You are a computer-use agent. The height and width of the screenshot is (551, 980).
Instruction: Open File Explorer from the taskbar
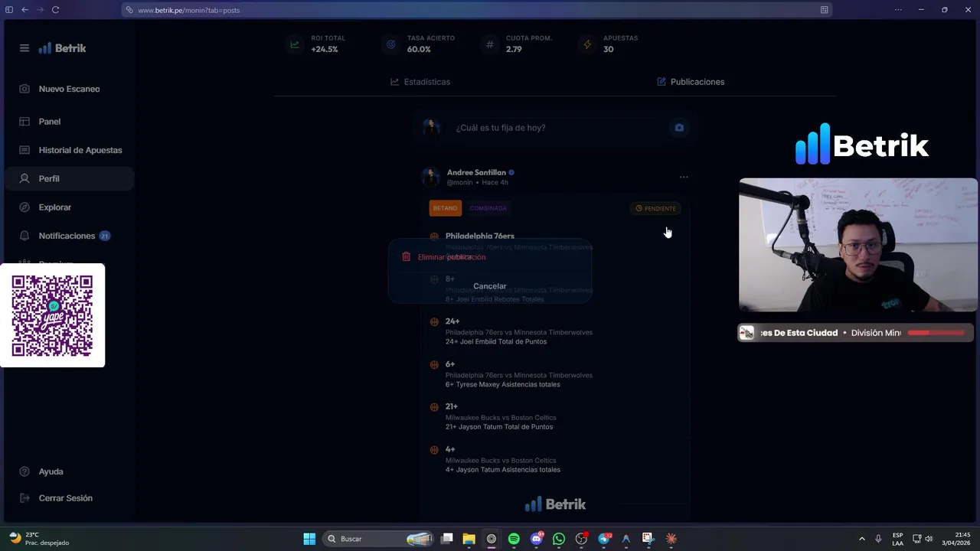(469, 539)
